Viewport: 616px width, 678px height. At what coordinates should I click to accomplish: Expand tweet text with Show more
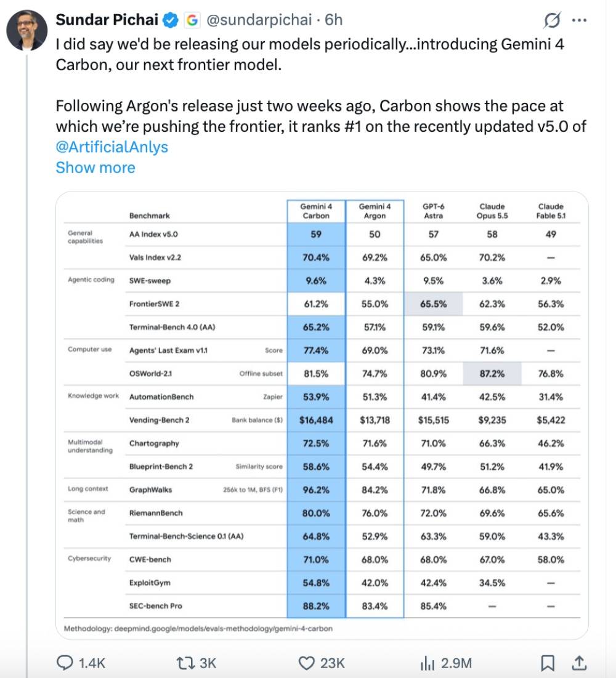click(95, 167)
